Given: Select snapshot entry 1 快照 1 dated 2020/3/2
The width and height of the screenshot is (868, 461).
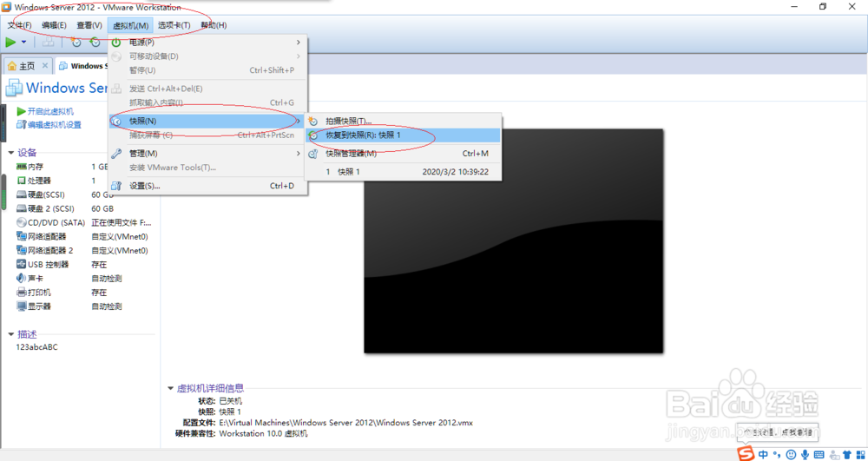Looking at the screenshot, I should 403,172.
